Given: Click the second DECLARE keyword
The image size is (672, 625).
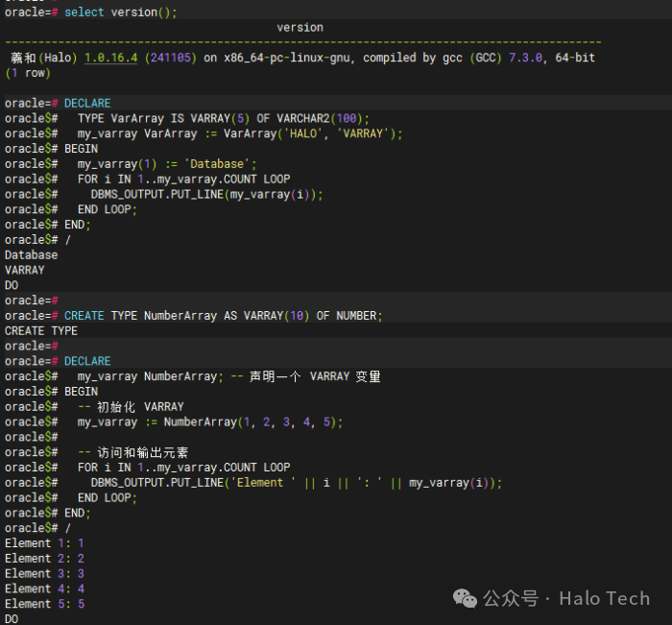Looking at the screenshot, I should tap(87, 361).
